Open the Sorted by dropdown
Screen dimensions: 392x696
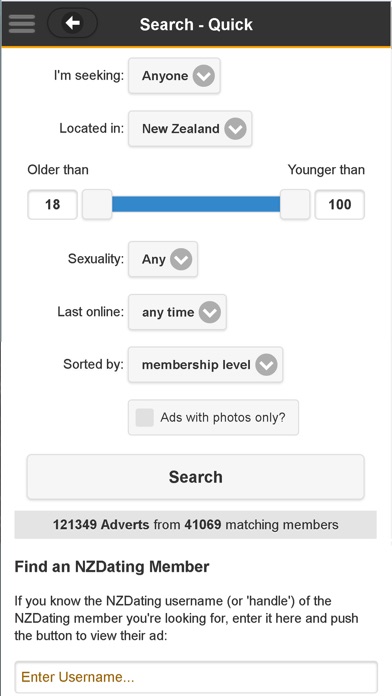tap(206, 365)
